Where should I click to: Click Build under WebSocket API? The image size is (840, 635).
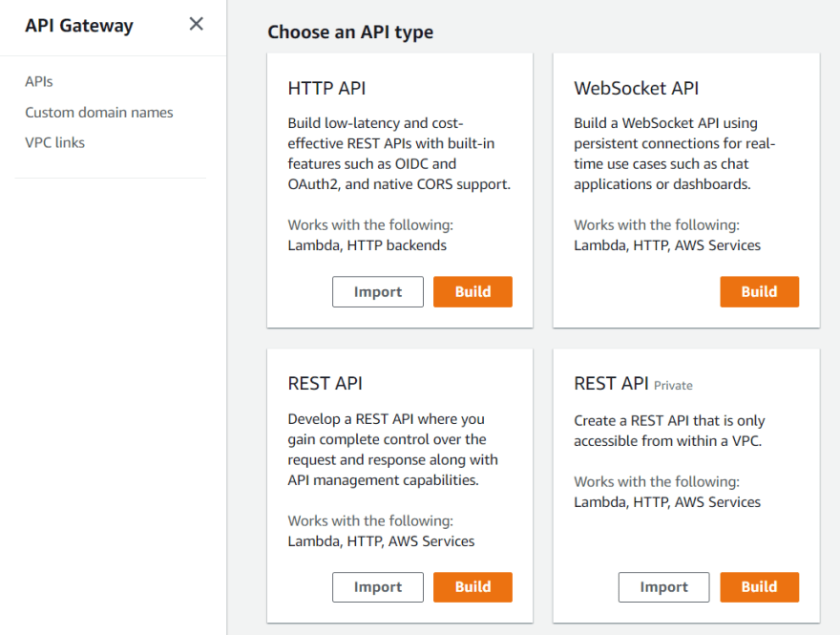(x=759, y=291)
